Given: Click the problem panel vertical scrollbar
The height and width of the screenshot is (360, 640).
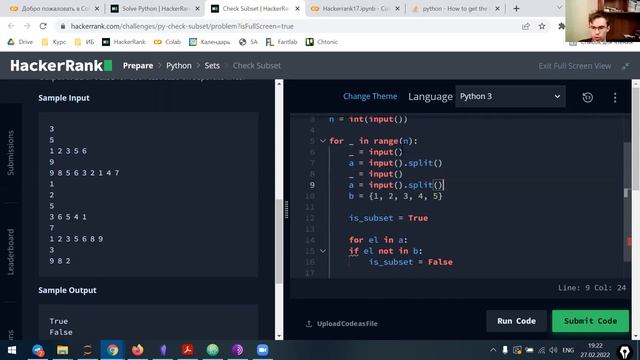Looking at the screenshot, I should (x=279, y=241).
